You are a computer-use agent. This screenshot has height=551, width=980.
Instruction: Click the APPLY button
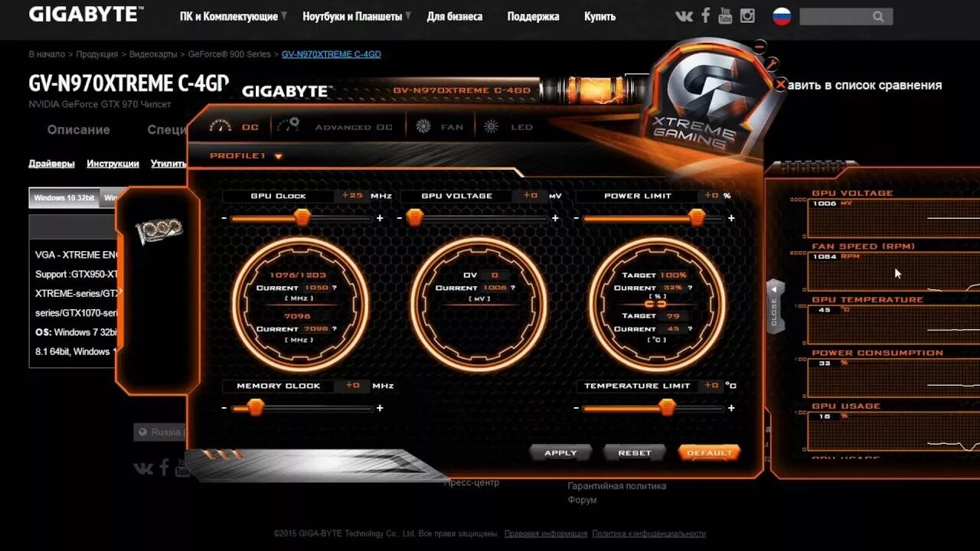(x=560, y=453)
